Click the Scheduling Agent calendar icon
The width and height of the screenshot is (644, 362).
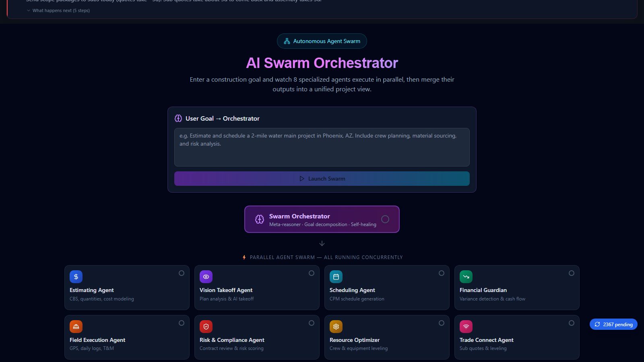coord(336,277)
